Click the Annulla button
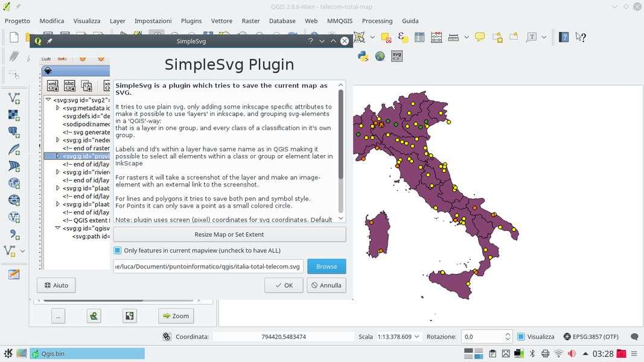This screenshot has width=644, height=362. pyautogui.click(x=326, y=285)
